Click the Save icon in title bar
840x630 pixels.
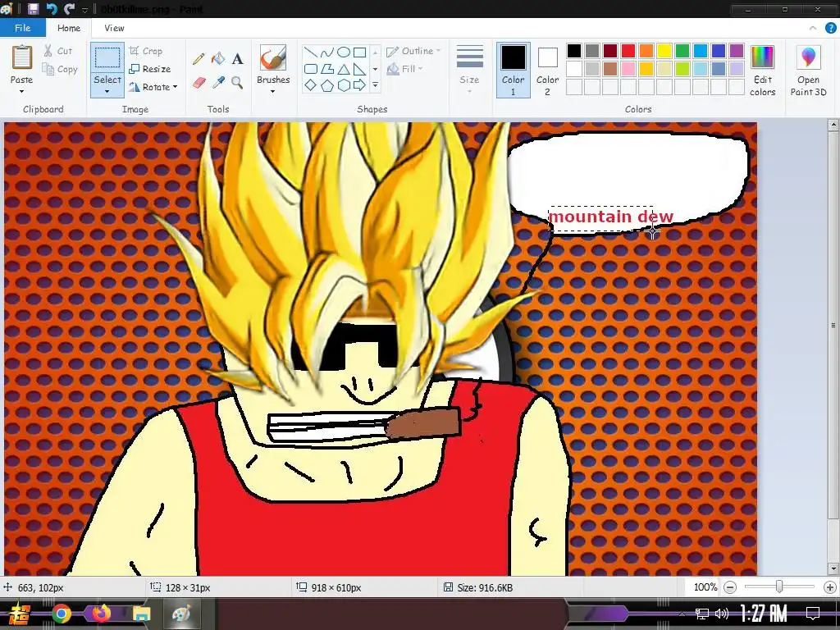tap(33, 9)
